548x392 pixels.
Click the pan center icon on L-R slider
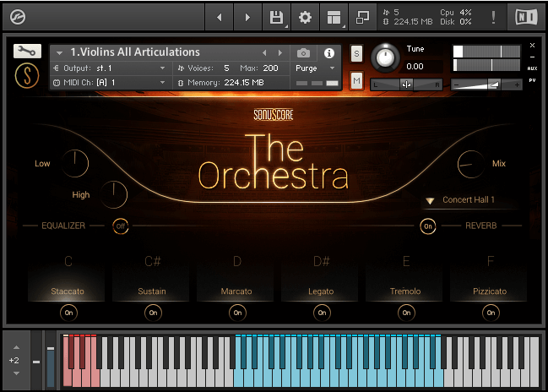[x=406, y=84]
